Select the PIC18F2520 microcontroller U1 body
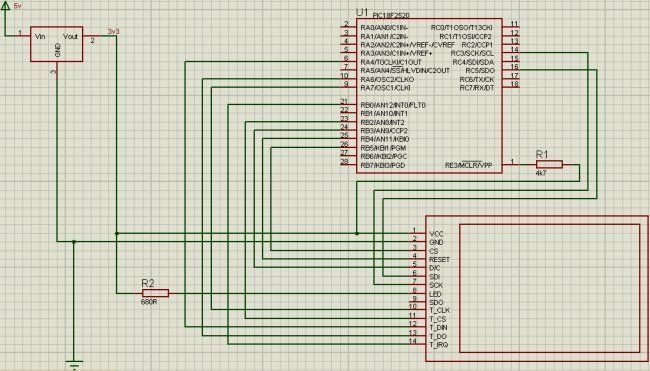The height and width of the screenshot is (371, 650). [x=429, y=96]
